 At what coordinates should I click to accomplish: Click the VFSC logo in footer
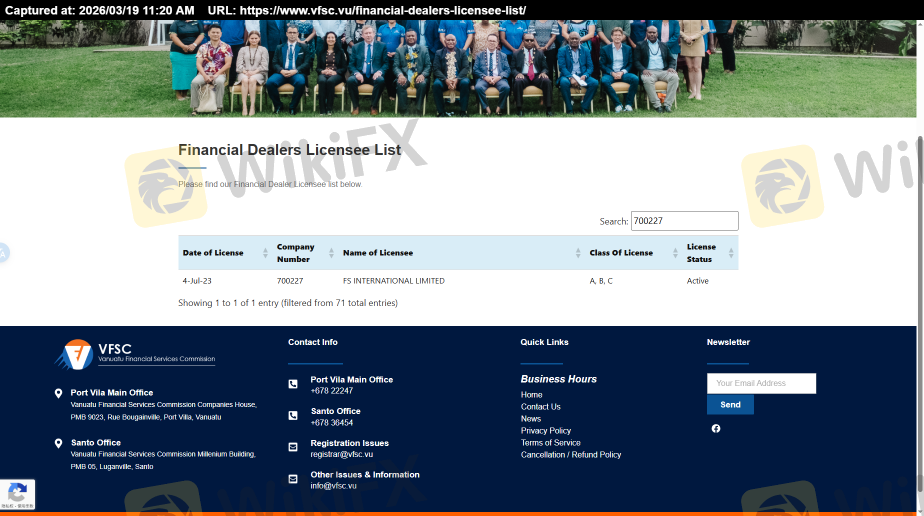tap(134, 353)
